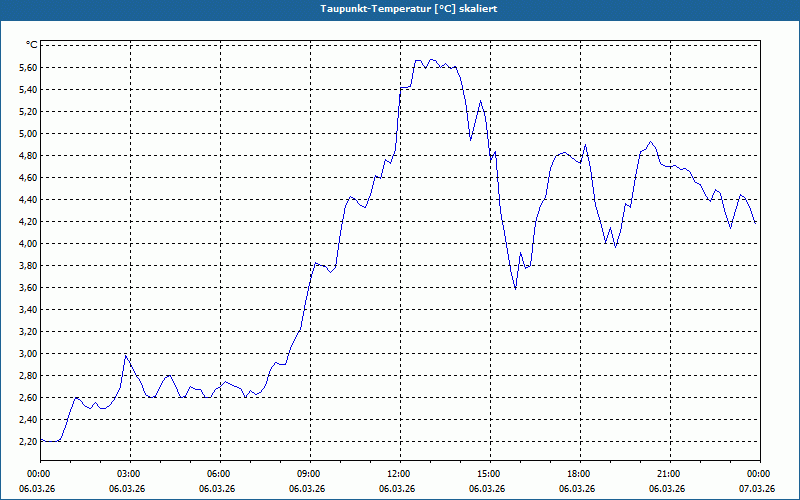The width and height of the screenshot is (800, 500).
Task: Select the 3,20 y-axis value
Action: click(x=28, y=332)
